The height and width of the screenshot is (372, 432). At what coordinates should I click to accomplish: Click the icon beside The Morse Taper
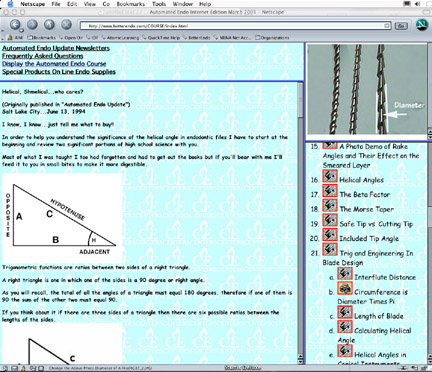tap(330, 205)
